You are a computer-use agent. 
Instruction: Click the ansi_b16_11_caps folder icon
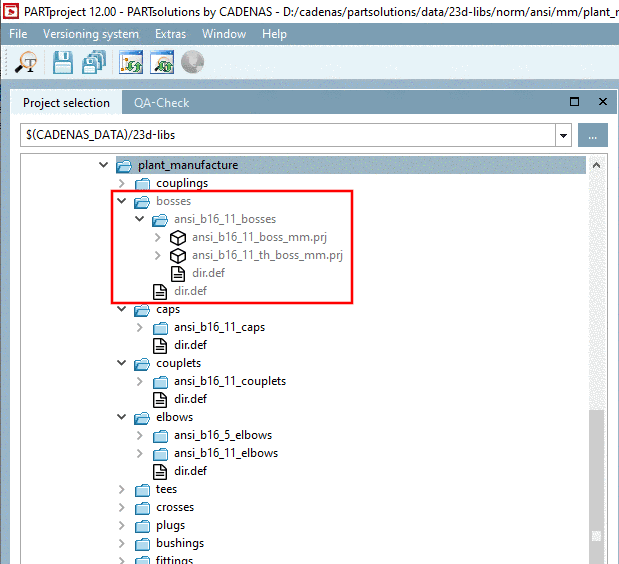(160, 328)
